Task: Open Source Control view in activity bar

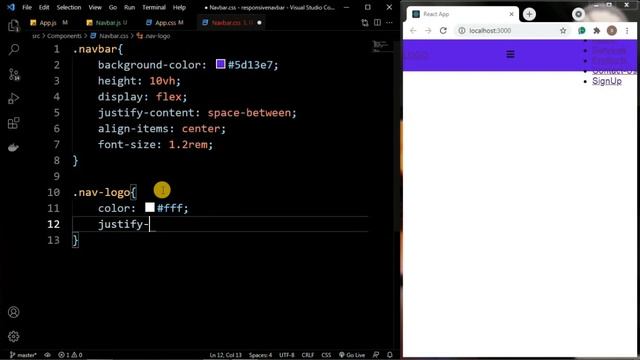Action: click(13, 74)
